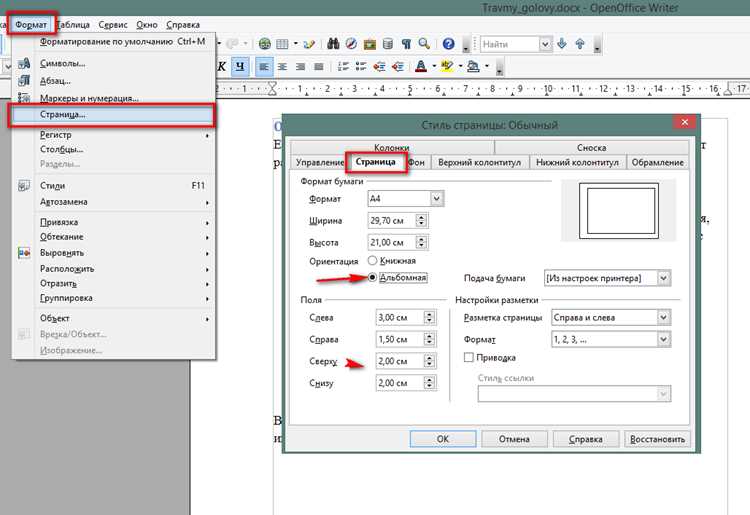The image size is (750, 515).
Task: Align text left in formatting toolbar
Action: click(x=264, y=66)
